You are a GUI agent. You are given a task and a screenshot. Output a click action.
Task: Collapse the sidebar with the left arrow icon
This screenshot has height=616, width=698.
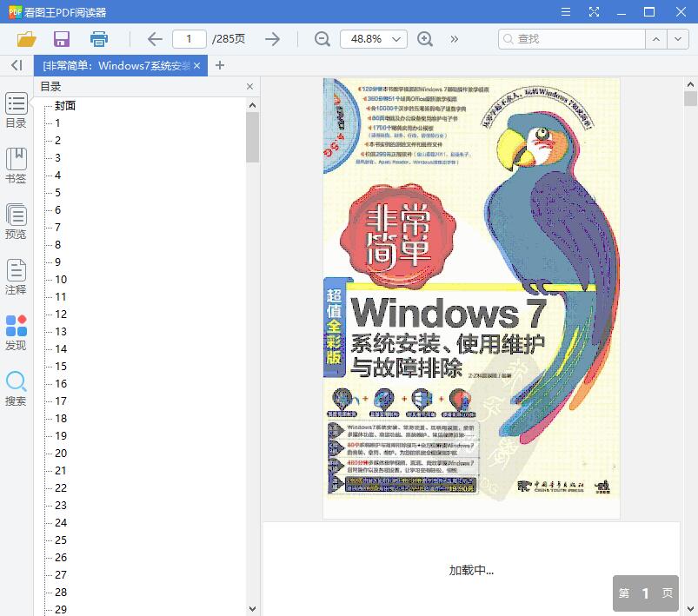[17, 65]
